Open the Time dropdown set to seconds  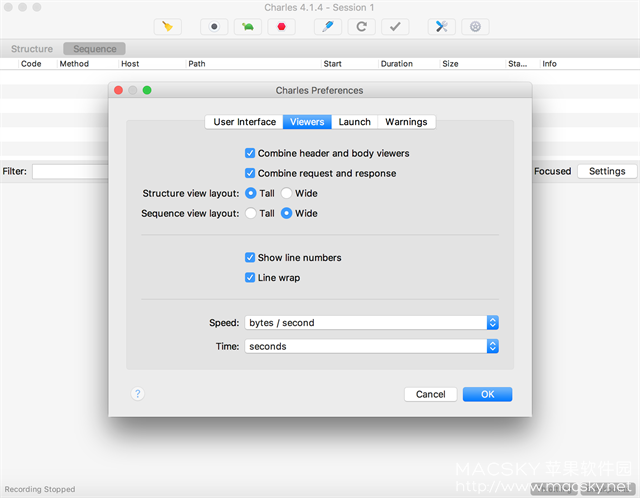[x=371, y=347]
